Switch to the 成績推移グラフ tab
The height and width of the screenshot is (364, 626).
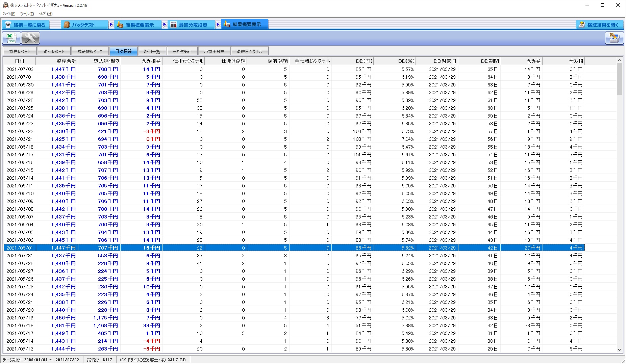90,51
